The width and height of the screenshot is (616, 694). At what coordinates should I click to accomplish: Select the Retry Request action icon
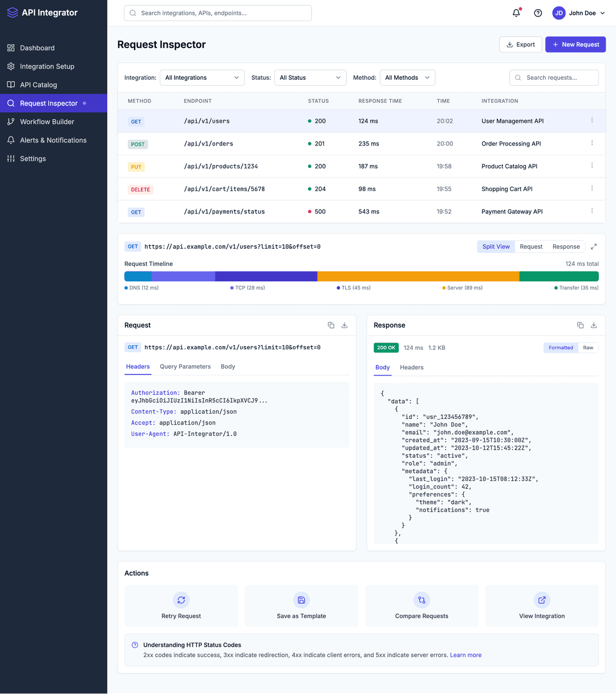click(x=181, y=600)
